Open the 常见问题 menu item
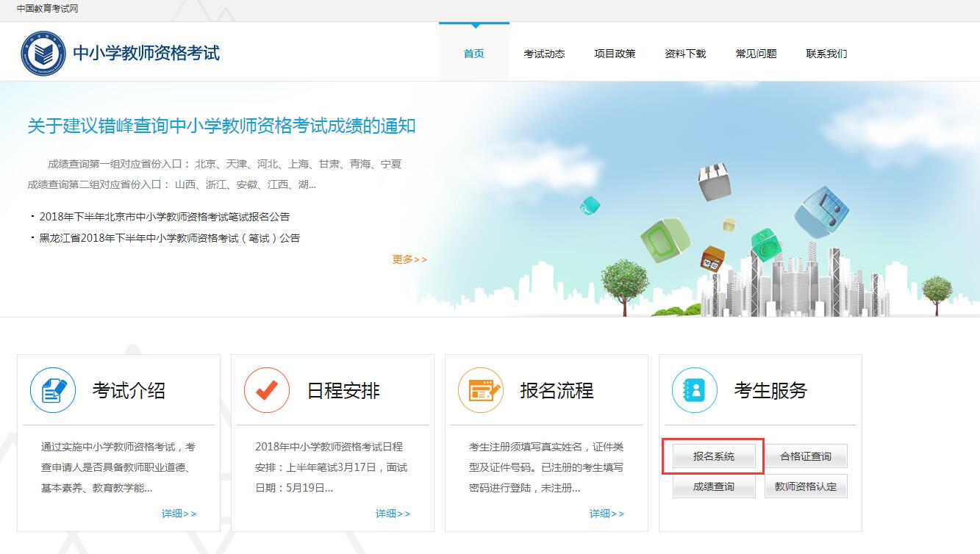Screen dimensions: 980x554 click(756, 54)
